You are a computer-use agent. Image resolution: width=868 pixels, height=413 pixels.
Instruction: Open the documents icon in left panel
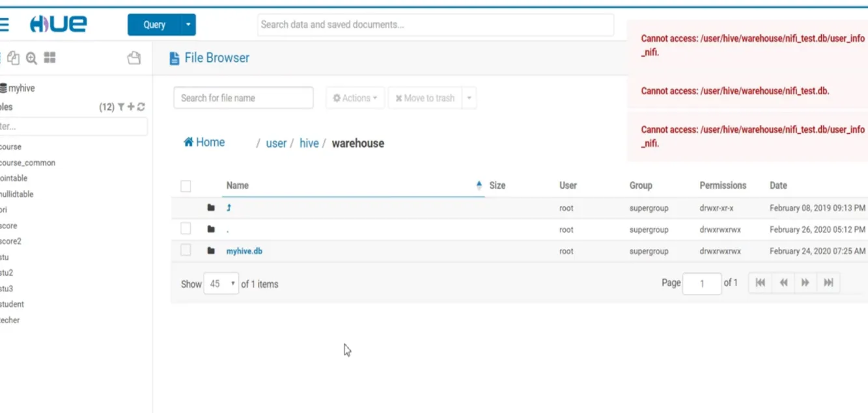click(x=13, y=58)
